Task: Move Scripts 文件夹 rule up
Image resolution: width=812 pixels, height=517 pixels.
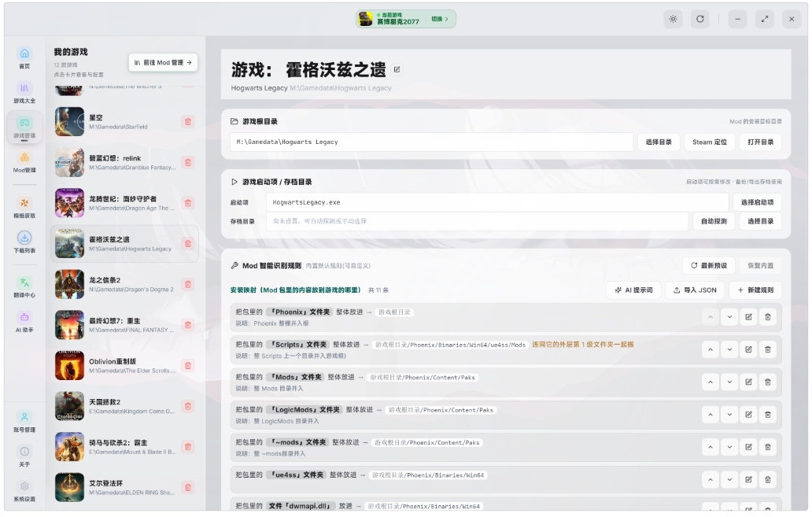Action: click(x=710, y=349)
